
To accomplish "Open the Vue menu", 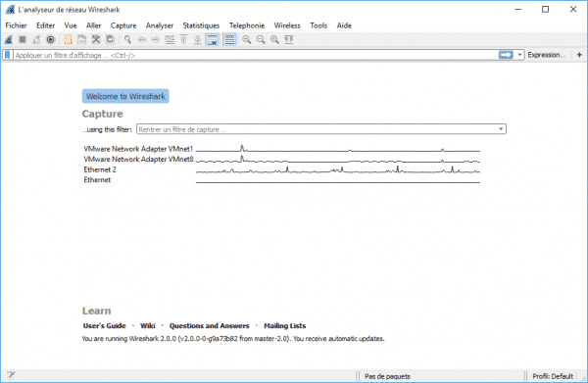I will point(71,25).
